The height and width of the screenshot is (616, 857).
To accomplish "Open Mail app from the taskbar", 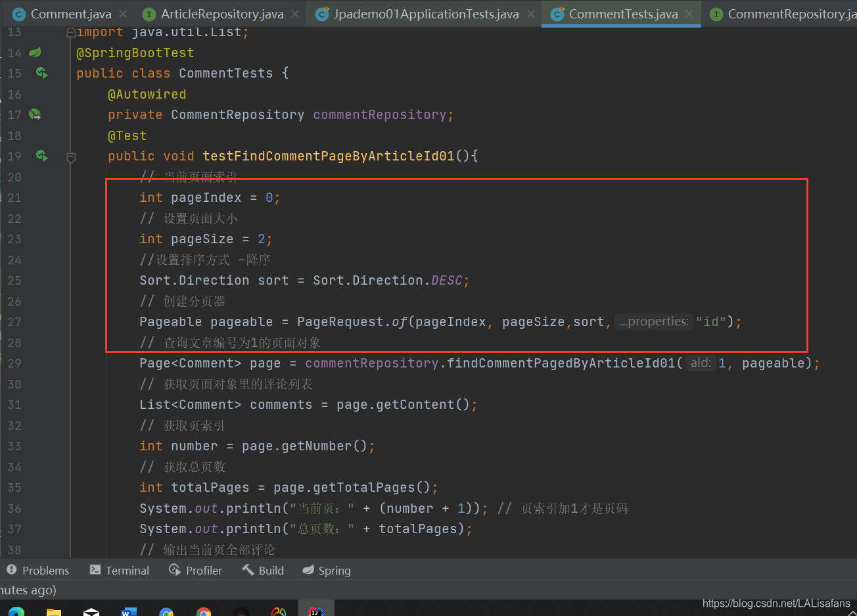I will coord(91,611).
